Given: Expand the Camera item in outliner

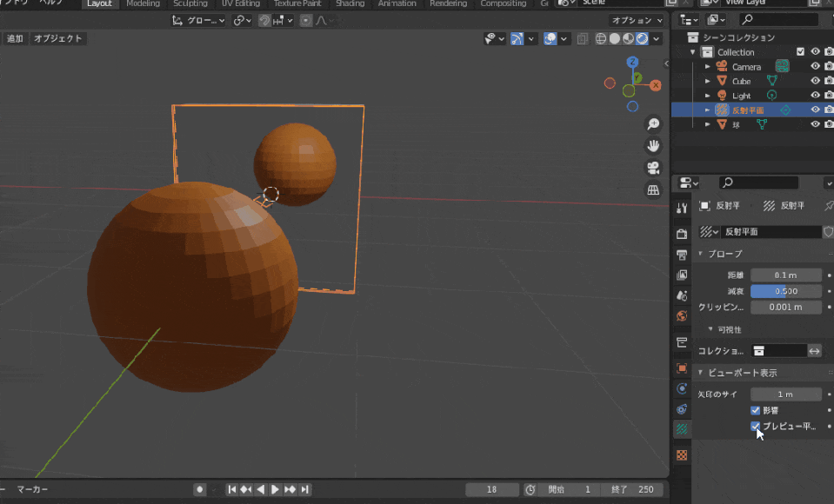Looking at the screenshot, I should (708, 67).
